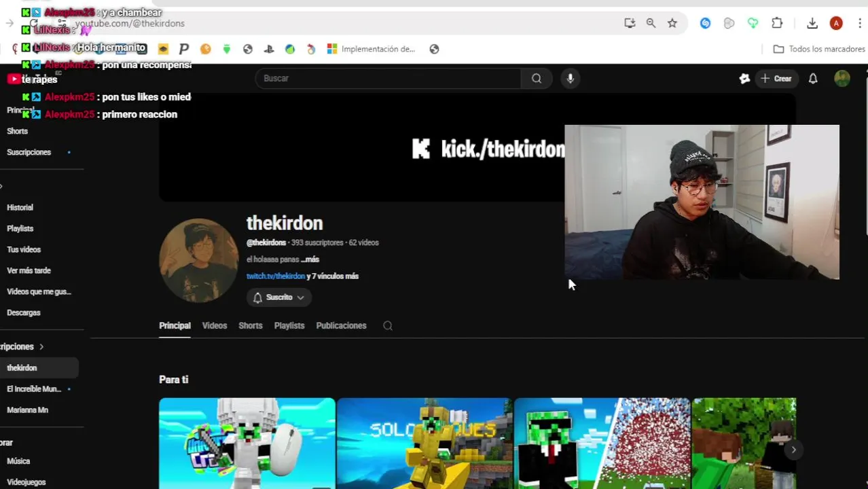This screenshot has height=489, width=868.
Task: Switch to the Publicaciones tab
Action: [341, 325]
